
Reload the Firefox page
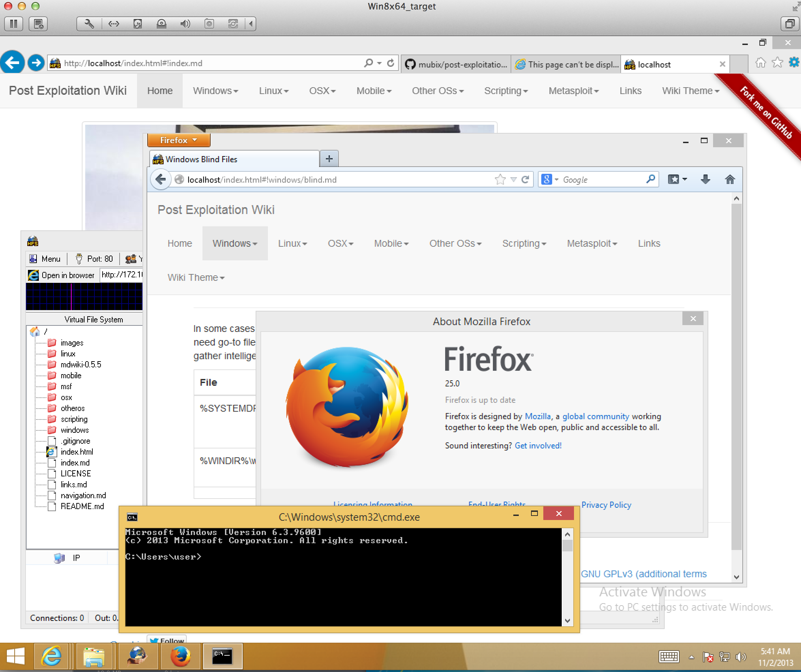click(525, 179)
